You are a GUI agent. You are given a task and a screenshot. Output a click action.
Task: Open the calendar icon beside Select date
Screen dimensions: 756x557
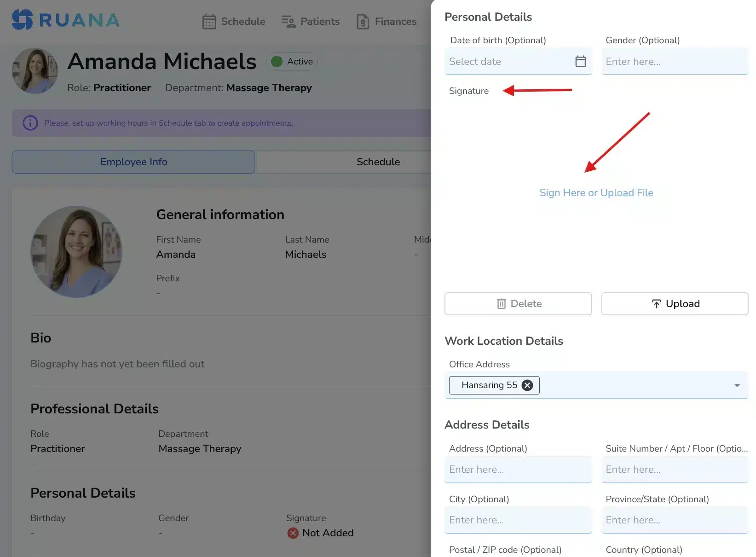tap(581, 61)
